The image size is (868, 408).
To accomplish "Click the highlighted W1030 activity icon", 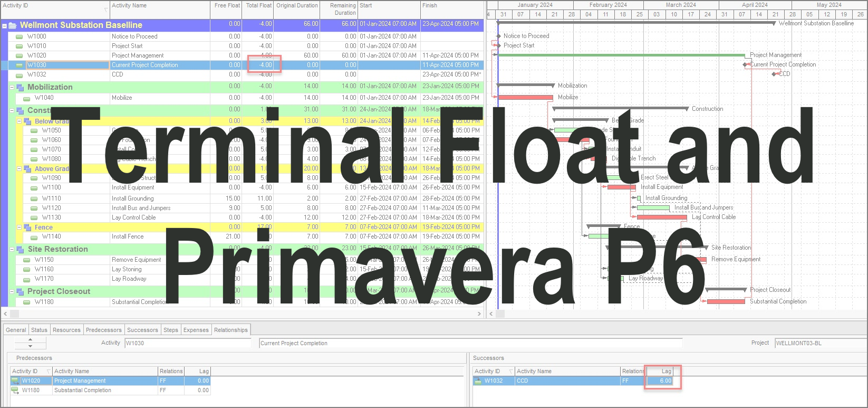I will (20, 65).
